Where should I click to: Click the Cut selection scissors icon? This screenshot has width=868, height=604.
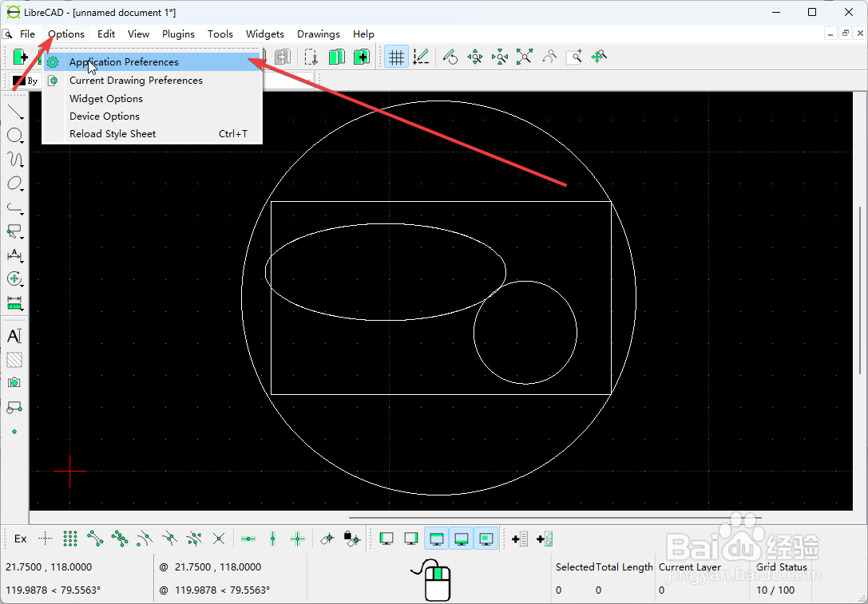pos(311,57)
